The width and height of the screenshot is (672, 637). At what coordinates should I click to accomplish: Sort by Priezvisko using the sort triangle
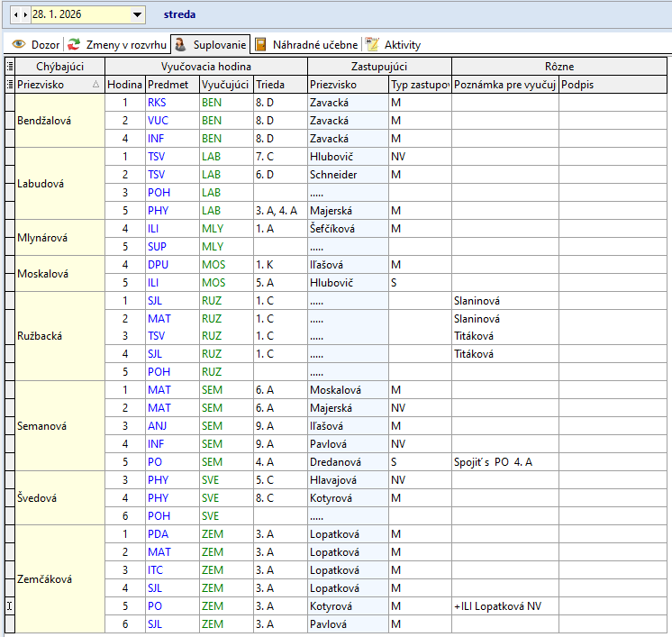(95, 84)
